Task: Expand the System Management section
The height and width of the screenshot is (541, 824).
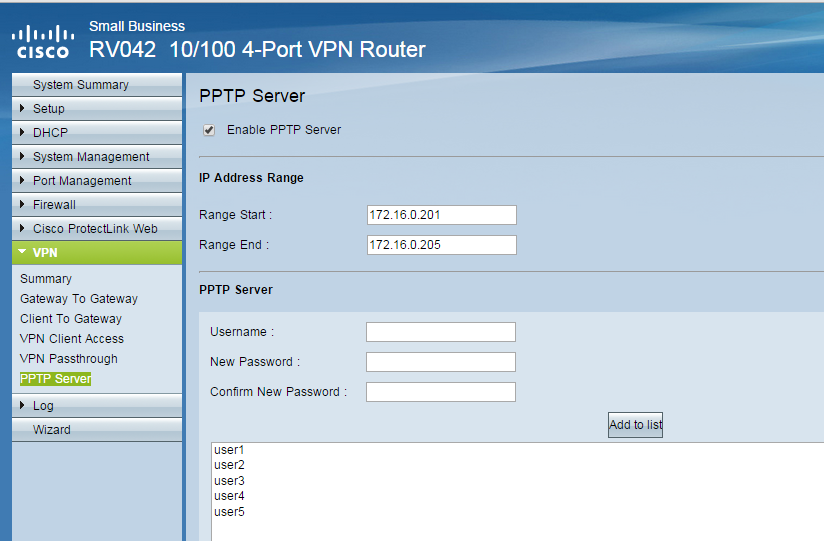Action: click(x=90, y=157)
